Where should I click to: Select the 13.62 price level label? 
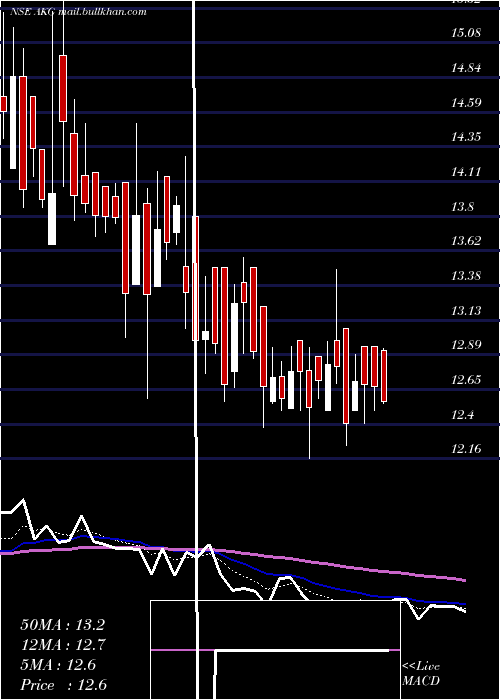point(466,241)
